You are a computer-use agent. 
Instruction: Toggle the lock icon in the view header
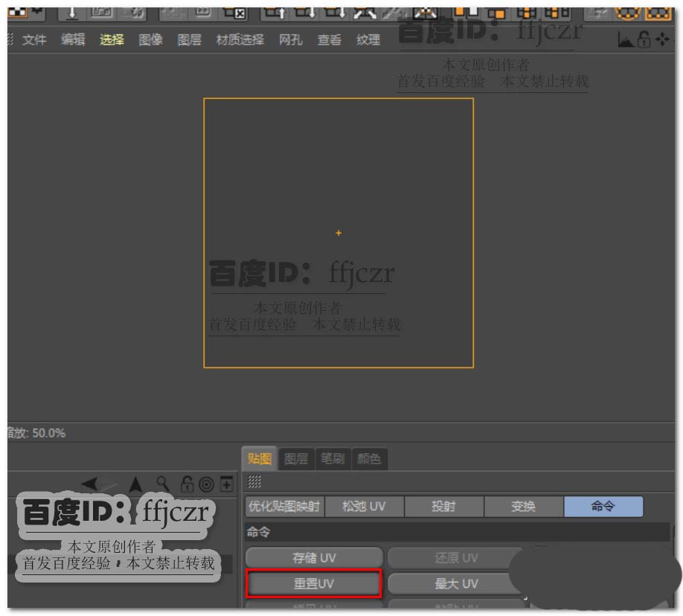coord(644,39)
